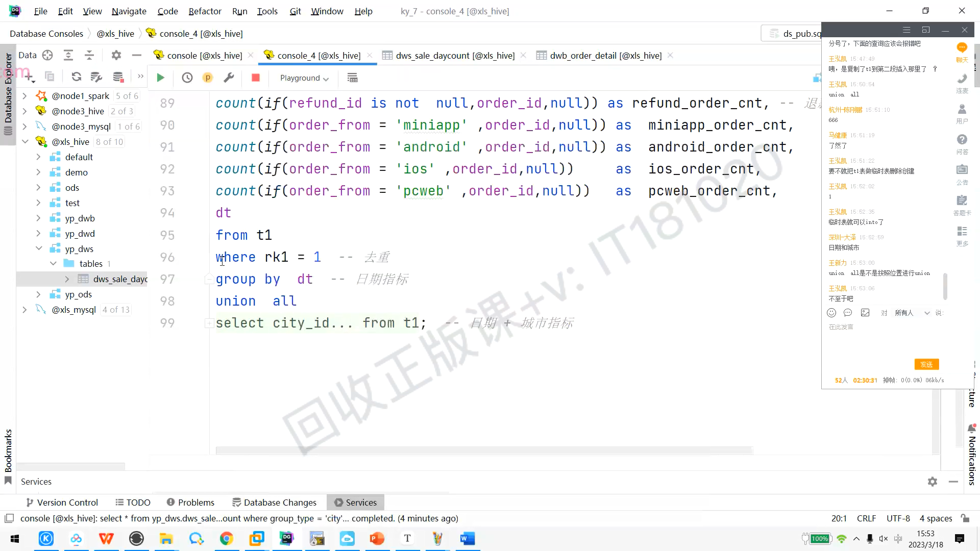Viewport: 980px width, 551px height.
Task: Click the smiley emoji icon in chat
Action: tap(831, 313)
